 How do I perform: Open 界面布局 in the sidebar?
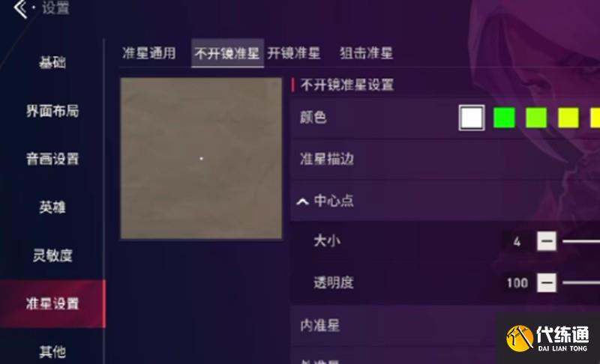(x=52, y=111)
